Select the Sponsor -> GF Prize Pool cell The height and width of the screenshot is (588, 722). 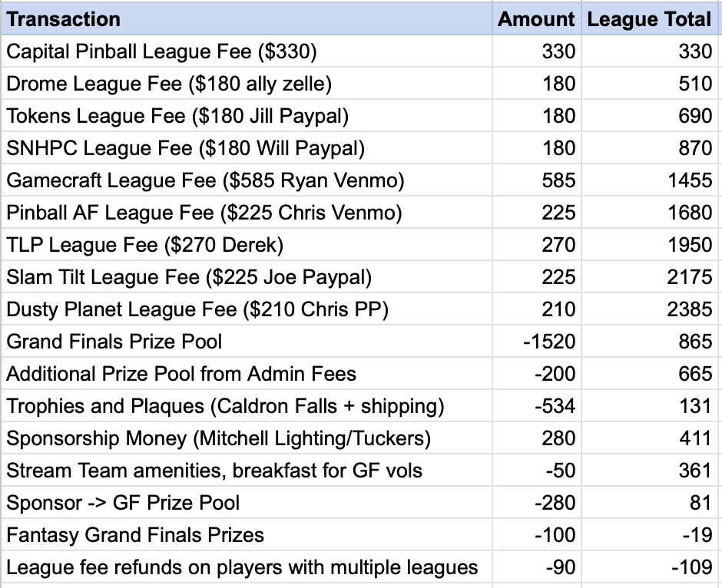(x=123, y=503)
